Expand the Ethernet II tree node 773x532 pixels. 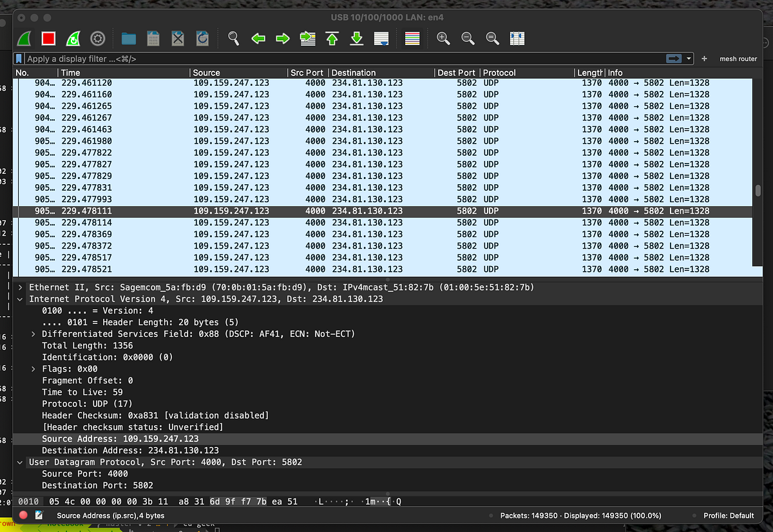[x=21, y=287]
